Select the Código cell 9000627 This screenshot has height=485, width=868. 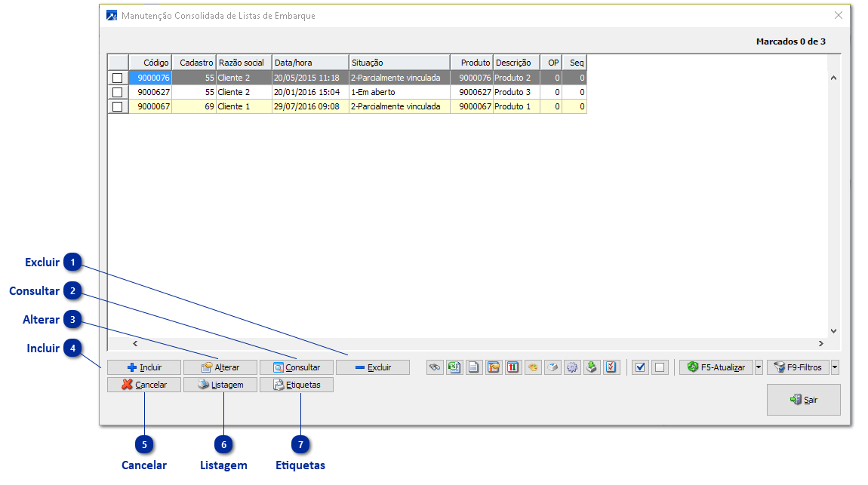coord(150,92)
